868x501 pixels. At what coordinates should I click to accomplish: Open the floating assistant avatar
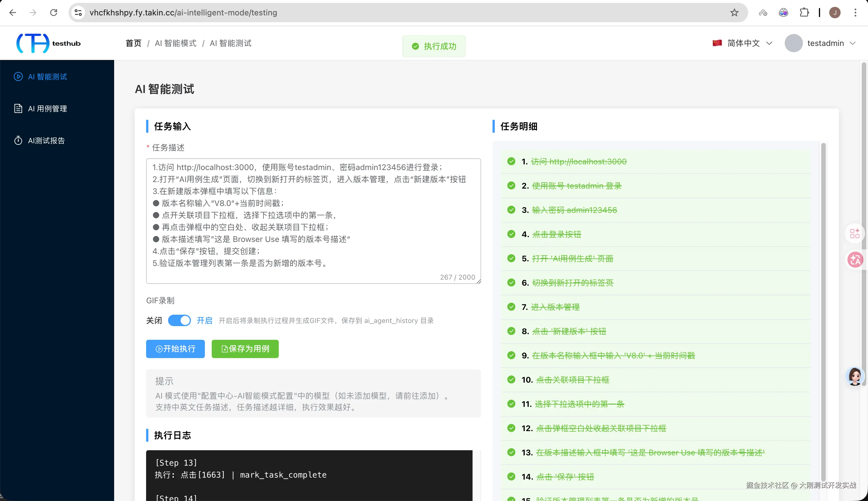click(x=855, y=376)
